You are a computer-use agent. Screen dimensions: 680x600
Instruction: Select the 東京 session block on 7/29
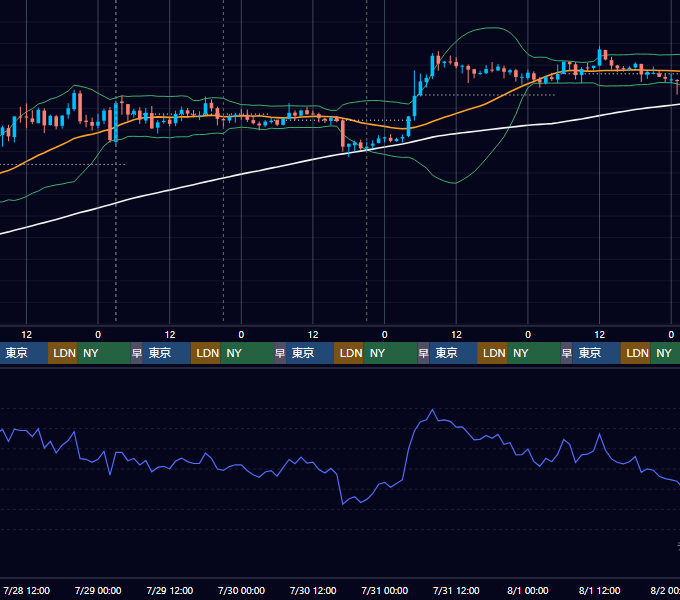tap(167, 353)
